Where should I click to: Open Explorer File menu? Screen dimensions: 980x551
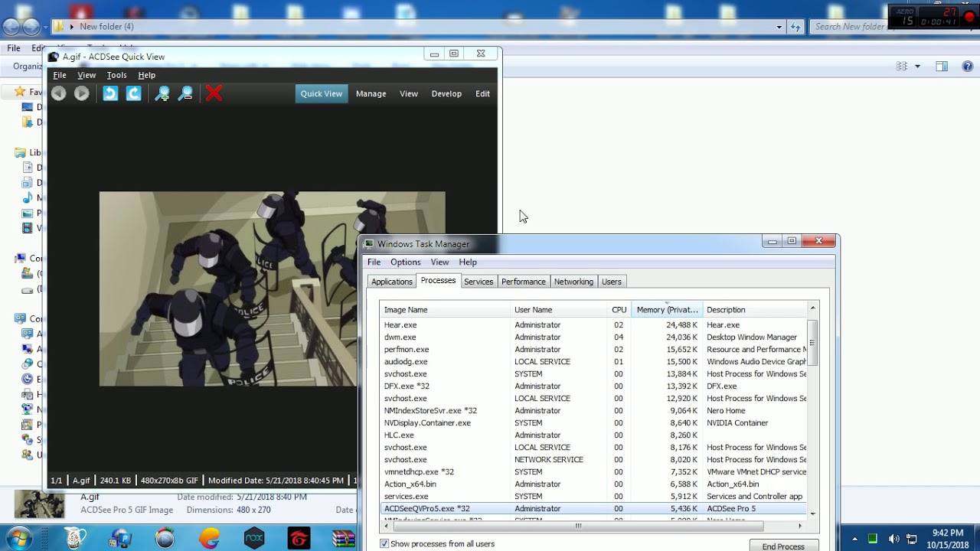click(x=14, y=48)
